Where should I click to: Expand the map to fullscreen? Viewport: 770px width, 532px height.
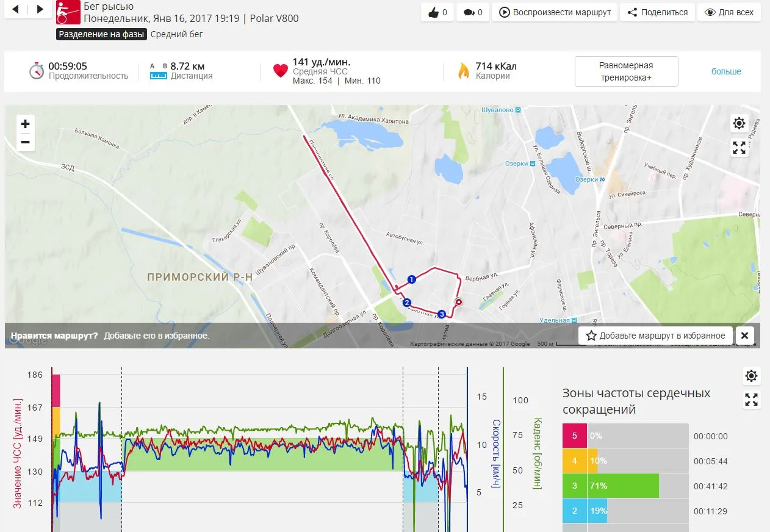pyautogui.click(x=739, y=148)
